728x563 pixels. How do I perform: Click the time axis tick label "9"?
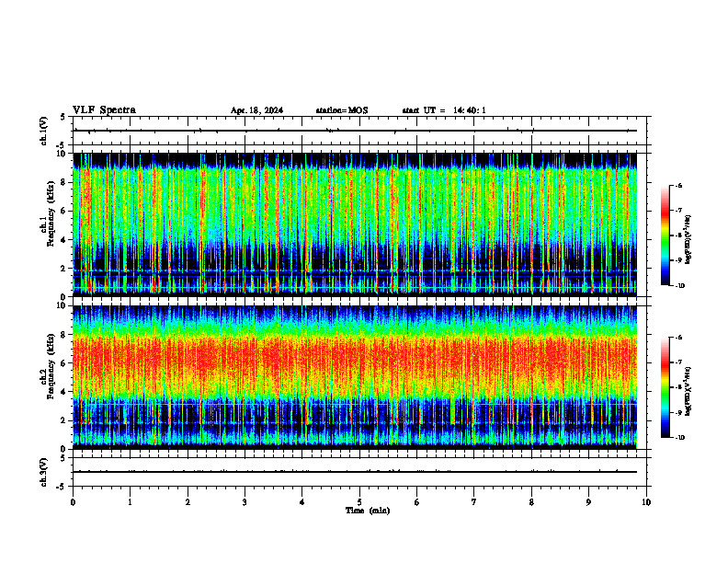point(588,502)
